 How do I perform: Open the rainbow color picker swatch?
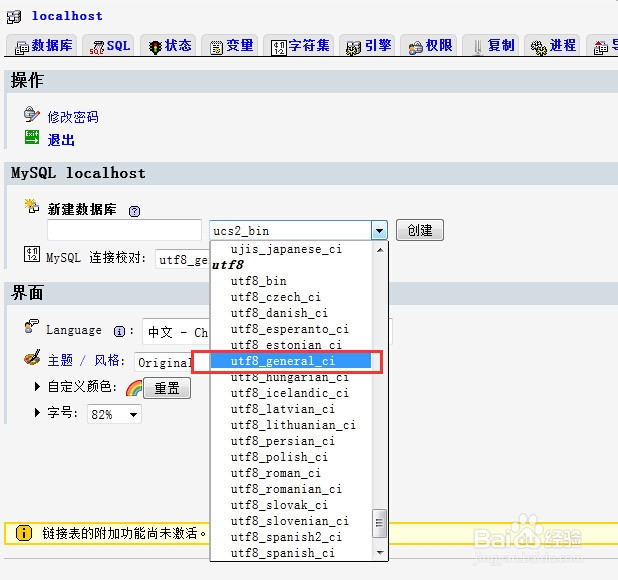click(134, 388)
